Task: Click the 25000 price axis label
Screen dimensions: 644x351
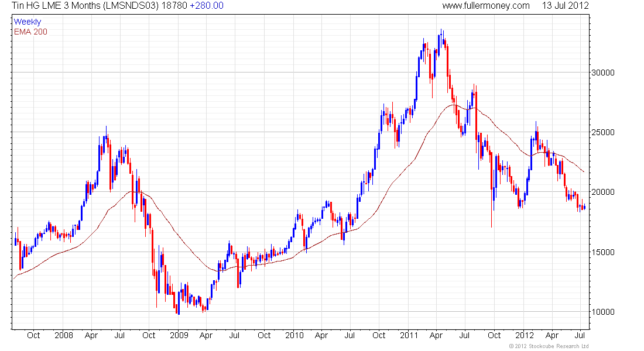Action: tap(603, 132)
